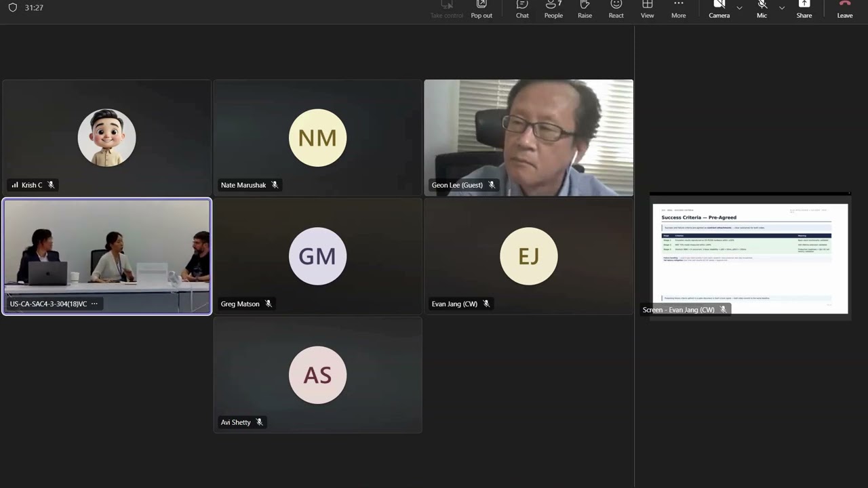868x488 pixels.
Task: Leave the meeting
Action: 845,9
